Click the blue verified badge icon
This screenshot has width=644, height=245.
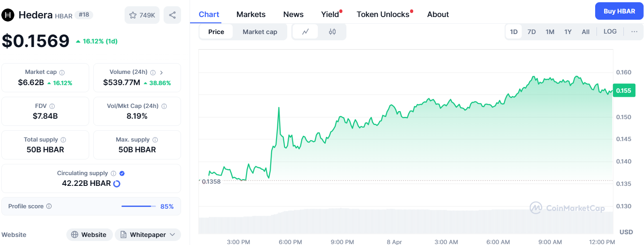tap(122, 173)
